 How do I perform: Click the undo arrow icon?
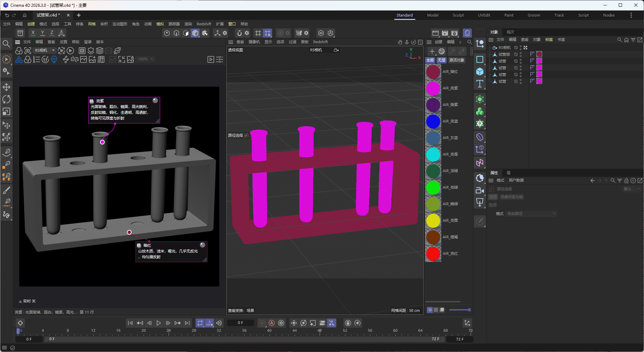[7, 15]
